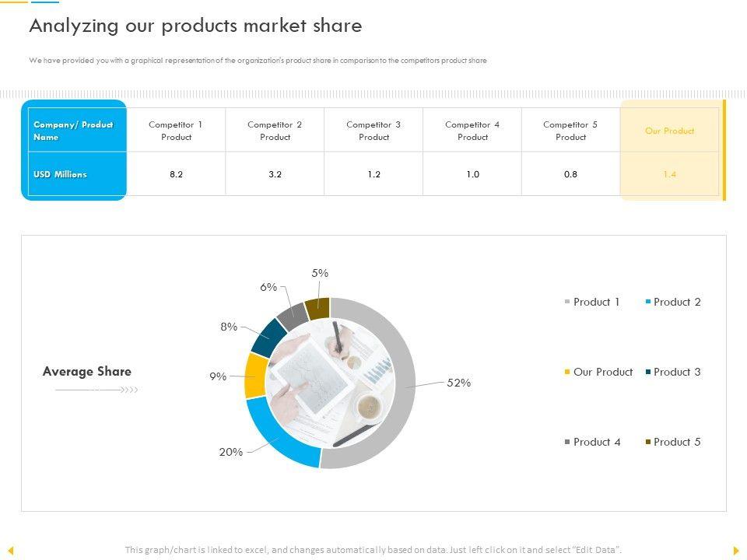
Task: Click the Product 1 legend color swatch
Action: (567, 302)
